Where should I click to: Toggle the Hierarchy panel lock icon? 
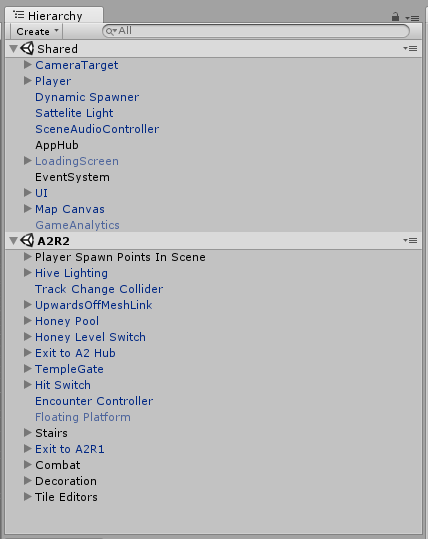coord(395,16)
